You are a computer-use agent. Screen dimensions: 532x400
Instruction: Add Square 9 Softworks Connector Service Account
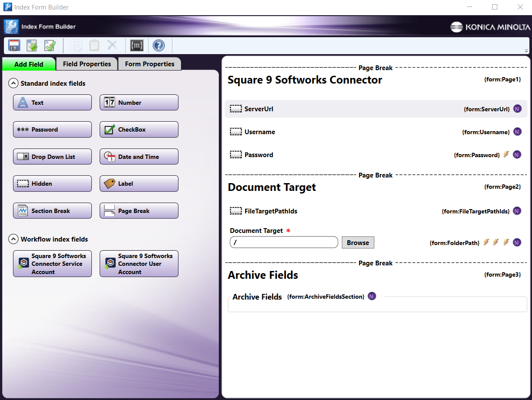(x=52, y=264)
